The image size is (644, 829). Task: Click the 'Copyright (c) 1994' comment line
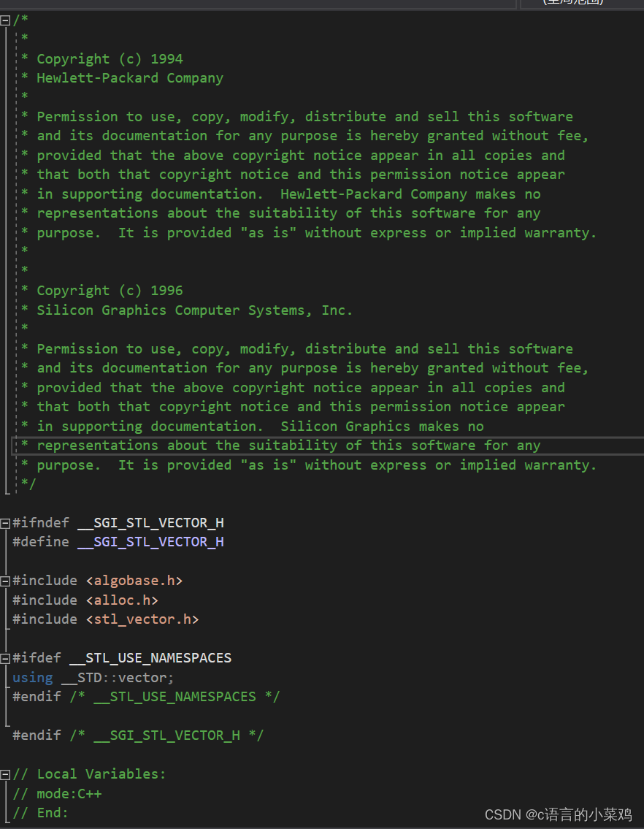point(110,59)
